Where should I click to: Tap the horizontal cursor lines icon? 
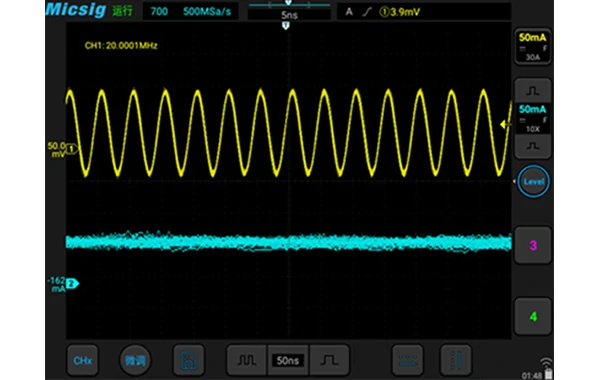[x=408, y=360]
